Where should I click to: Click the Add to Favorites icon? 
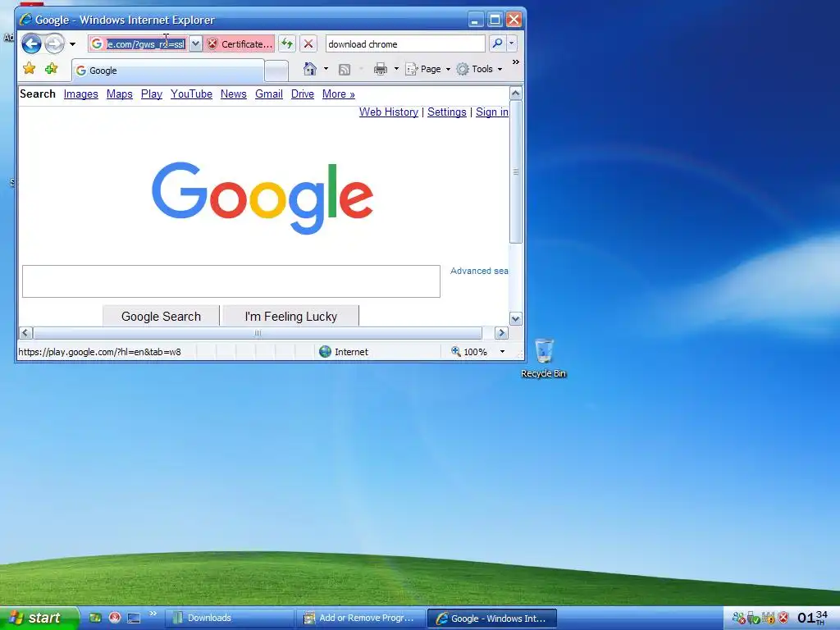coord(52,69)
